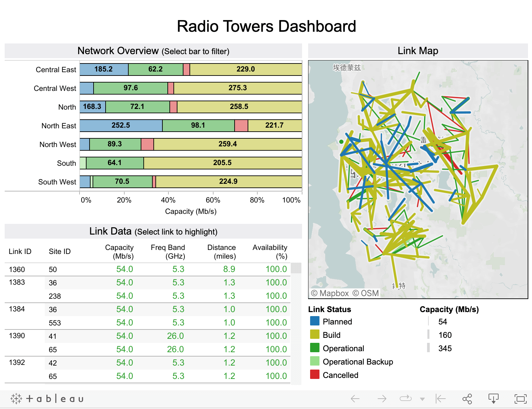Screen dimensions: 532x409
Task: Click the Link Map panel title
Action: coord(418,51)
